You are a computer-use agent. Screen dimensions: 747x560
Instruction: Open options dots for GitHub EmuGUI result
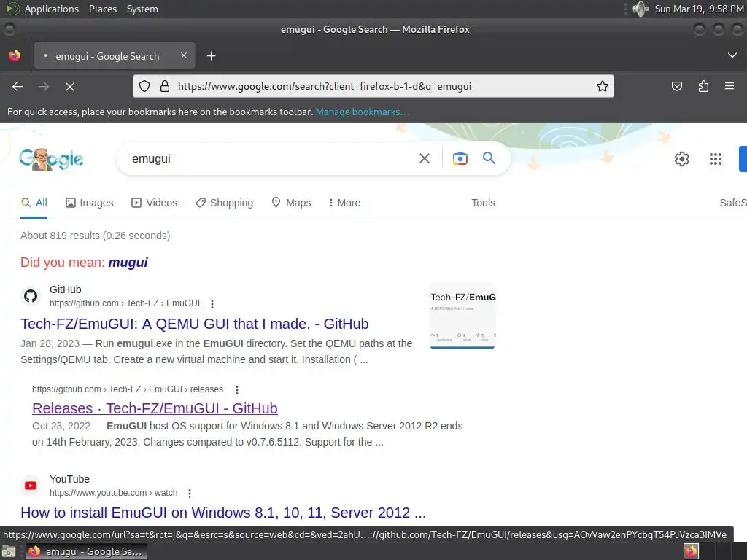(x=212, y=304)
